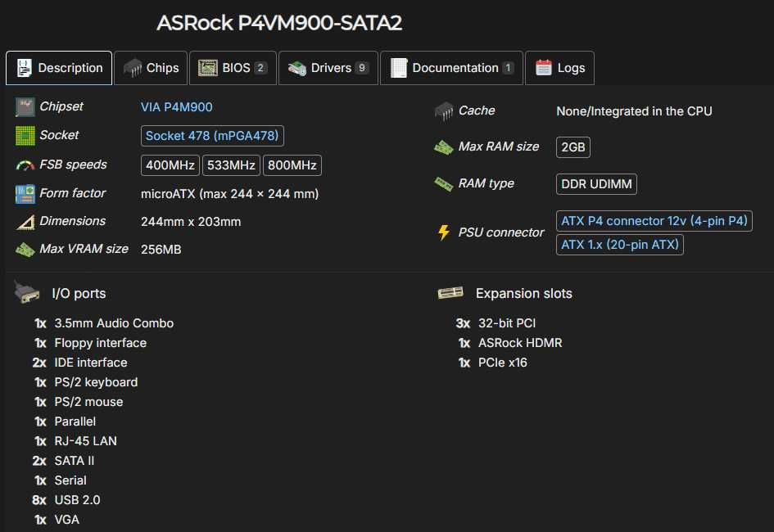Click the Logs calendar icon

click(x=544, y=68)
